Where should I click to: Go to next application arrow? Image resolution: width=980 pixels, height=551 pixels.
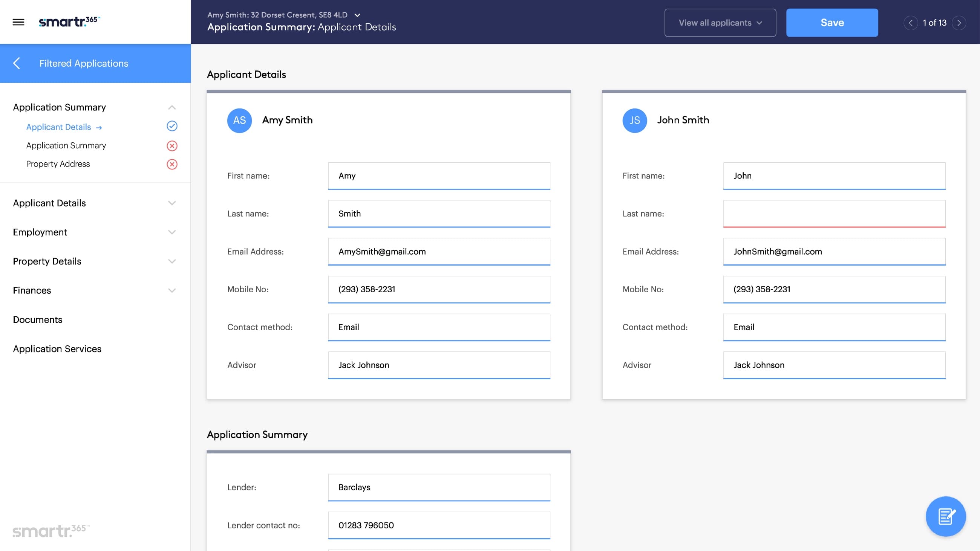959,23
